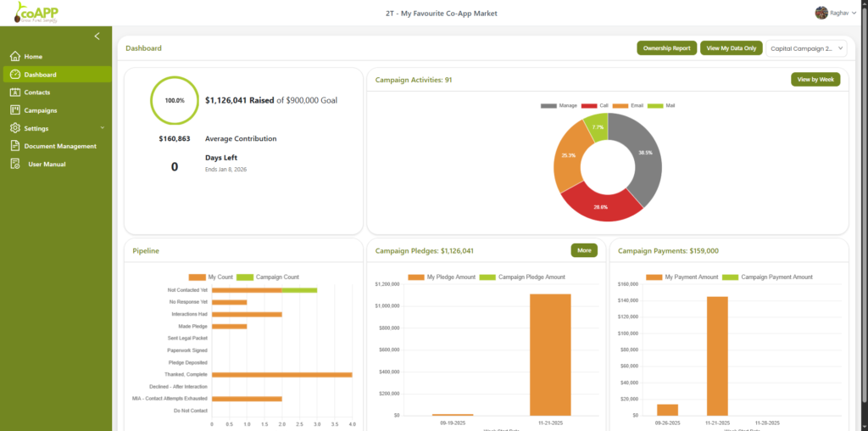Viewport: 868px width, 431px height.
Task: Toggle My Payment Amount legend
Action: click(x=654, y=277)
